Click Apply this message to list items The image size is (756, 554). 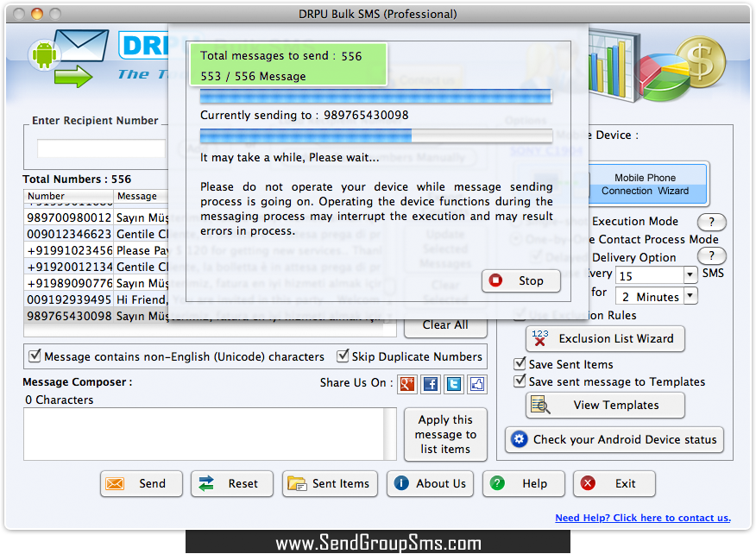(445, 434)
